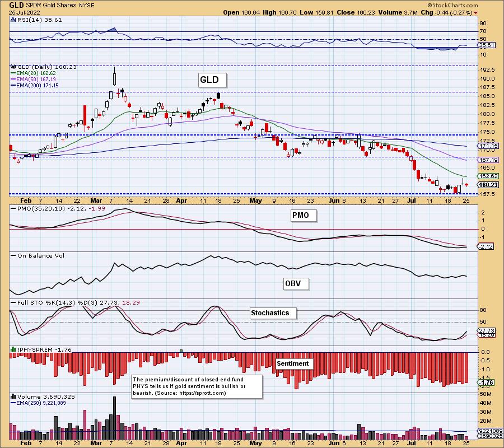The image size is (504, 448).
Task: Click the stochastic value tag 27.73
Action: [x=487, y=330]
